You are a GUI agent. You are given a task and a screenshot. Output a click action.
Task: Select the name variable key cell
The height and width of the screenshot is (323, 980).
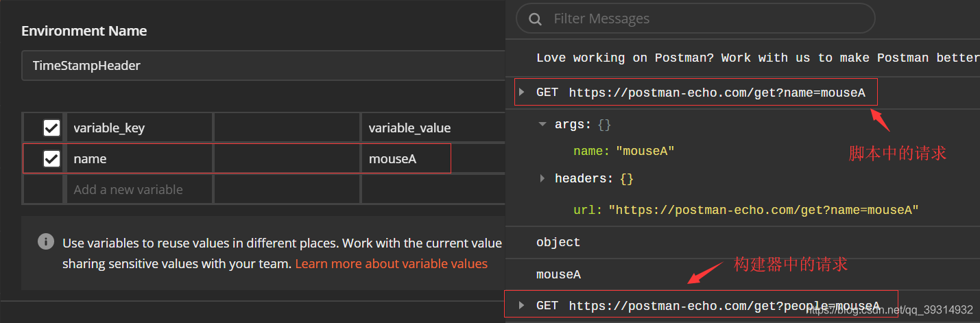pos(139,159)
